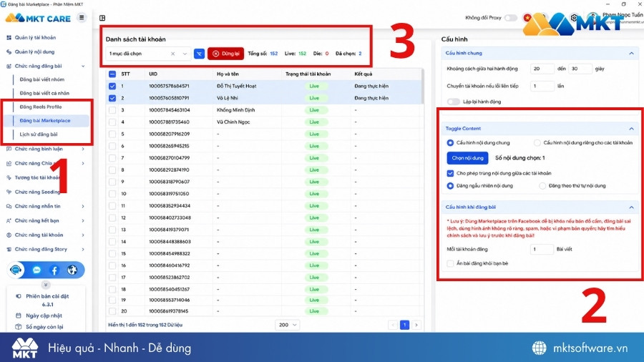Image resolution: width=644 pixels, height=362 pixels.
Task: Click the red Dừng lại button
Action: tap(225, 54)
